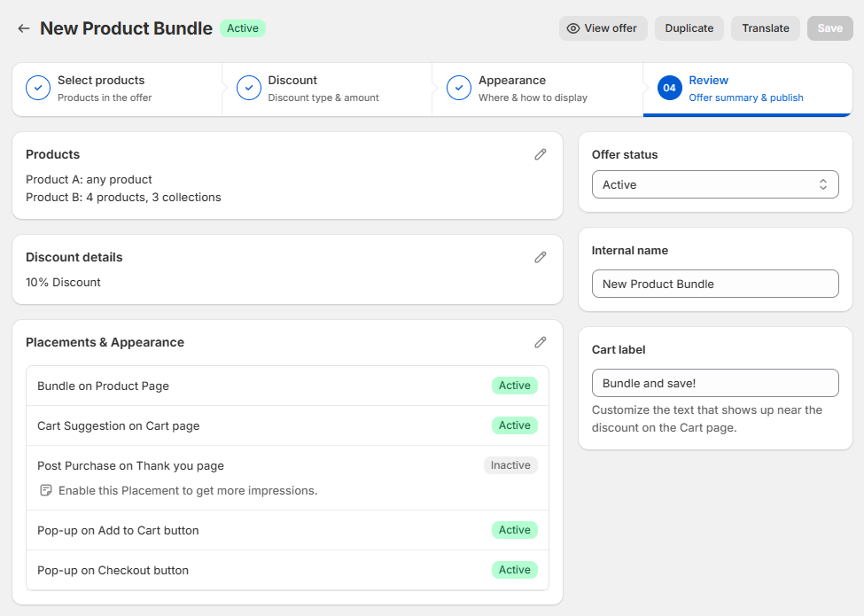Viewport: 864px width, 616px height.
Task: Click the Pop-up on Add to Cart button row
Action: 288,530
